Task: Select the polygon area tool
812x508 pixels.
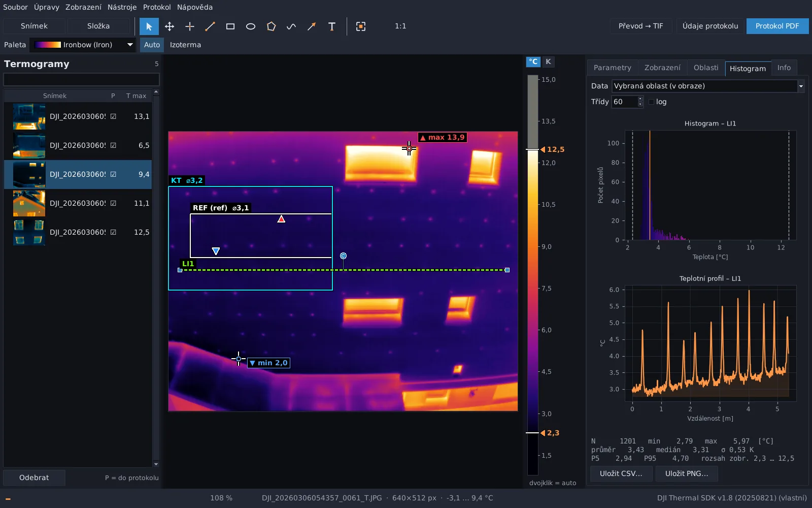Action: coord(271,26)
